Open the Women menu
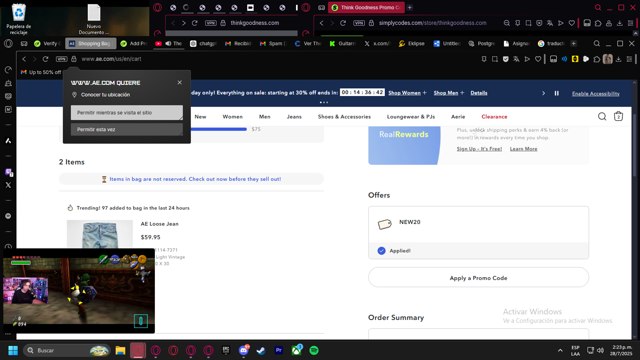640x360 pixels. point(233,117)
